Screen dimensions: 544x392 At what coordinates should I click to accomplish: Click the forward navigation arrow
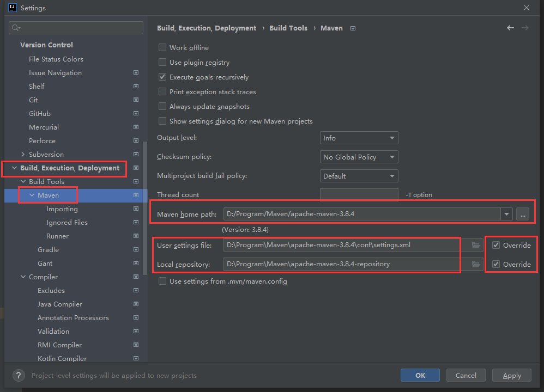coord(525,28)
